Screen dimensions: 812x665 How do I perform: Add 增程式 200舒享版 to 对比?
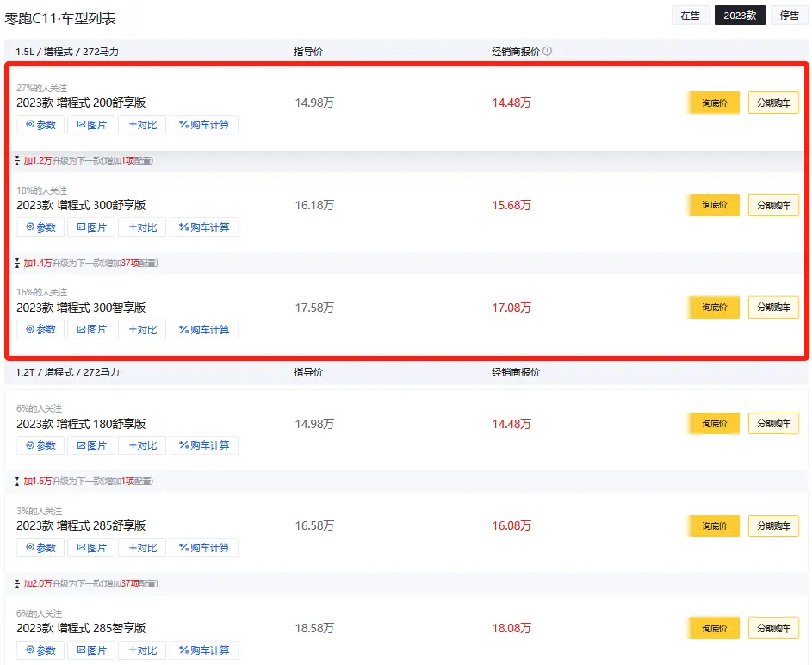[142, 125]
